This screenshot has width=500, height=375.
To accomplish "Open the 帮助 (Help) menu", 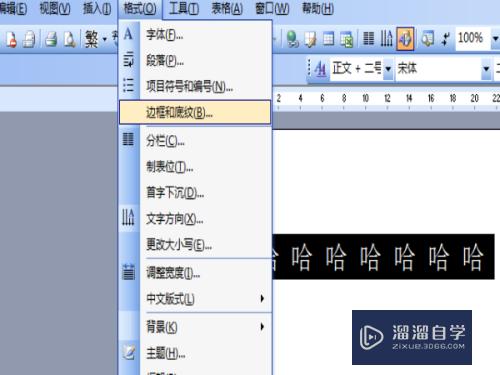I will pyautogui.click(x=318, y=8).
